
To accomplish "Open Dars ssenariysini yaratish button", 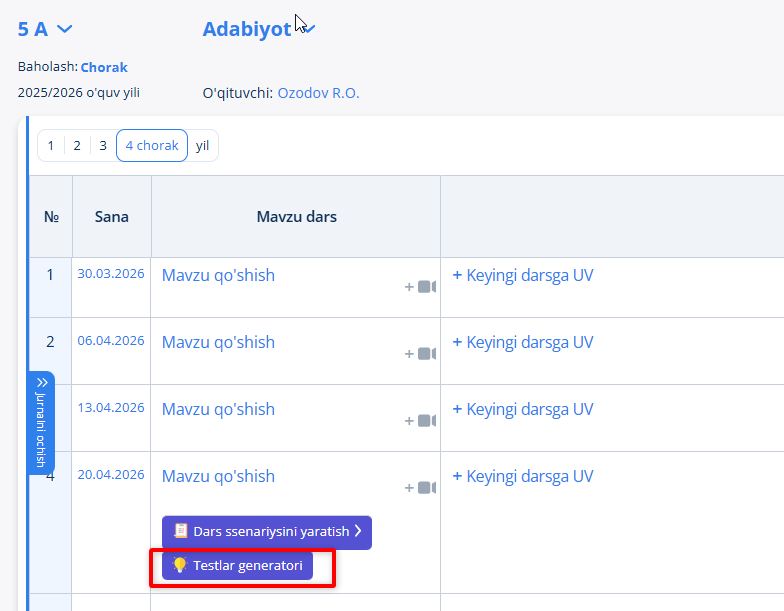I will click(x=266, y=532).
